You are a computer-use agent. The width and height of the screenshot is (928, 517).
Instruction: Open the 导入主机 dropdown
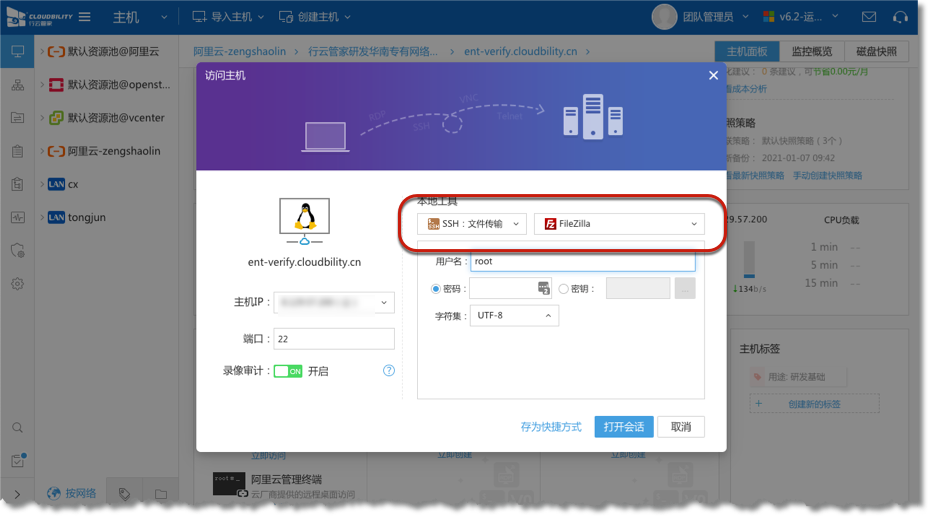pos(228,17)
